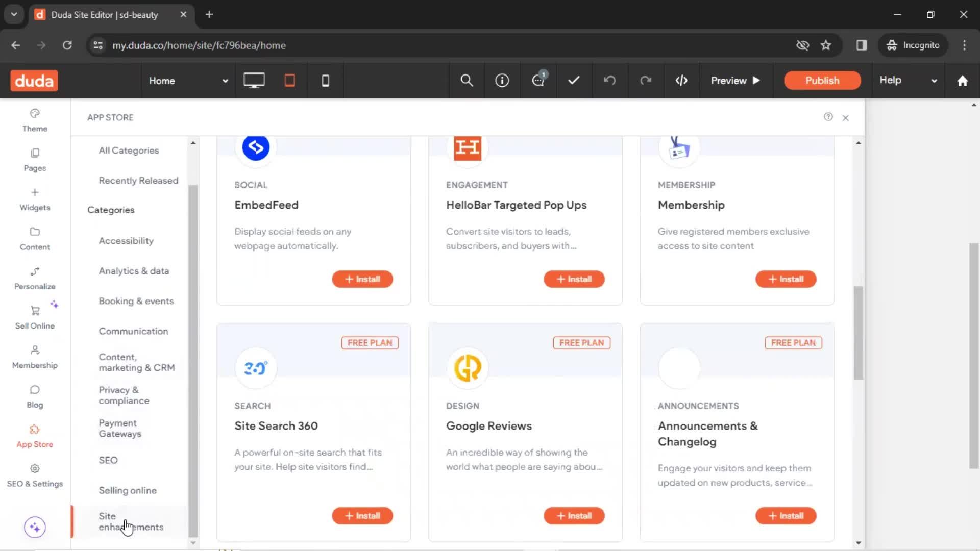Open the Blog panel
This screenshot has width=980, height=551.
(35, 396)
